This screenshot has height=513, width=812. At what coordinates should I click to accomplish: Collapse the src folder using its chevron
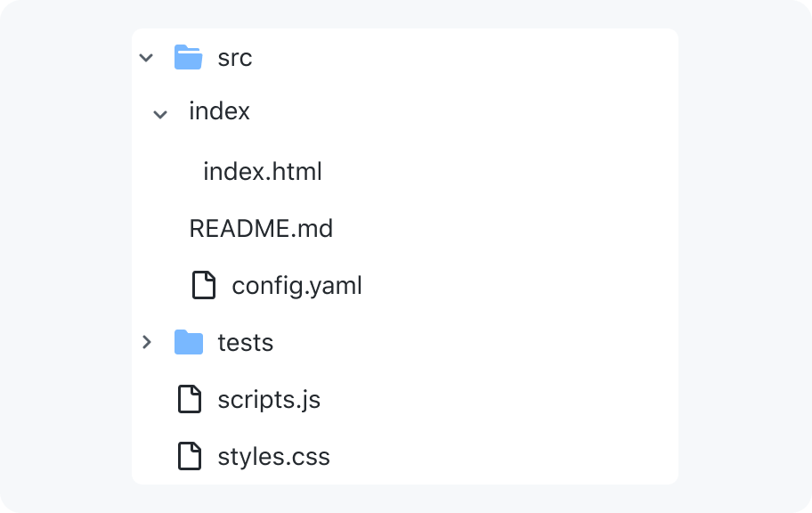tap(147, 58)
